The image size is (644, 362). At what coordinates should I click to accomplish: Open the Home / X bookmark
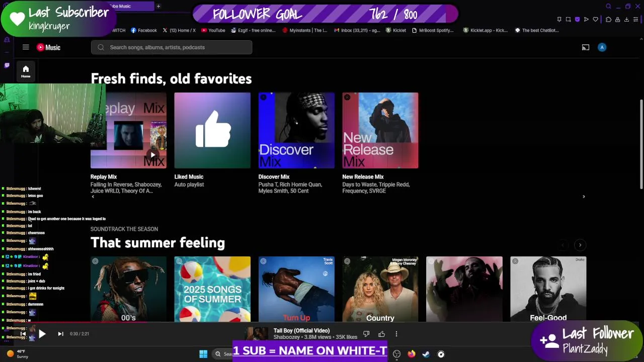[179, 30]
